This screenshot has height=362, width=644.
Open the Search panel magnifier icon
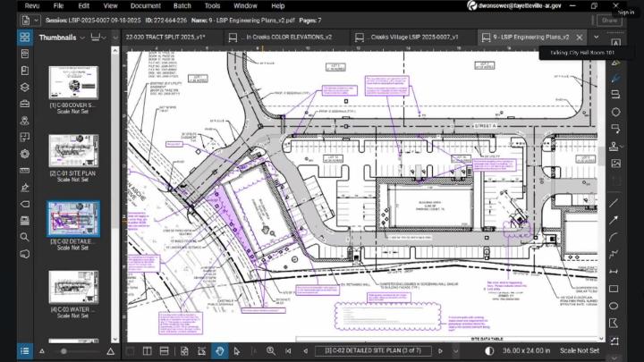tap(25, 237)
